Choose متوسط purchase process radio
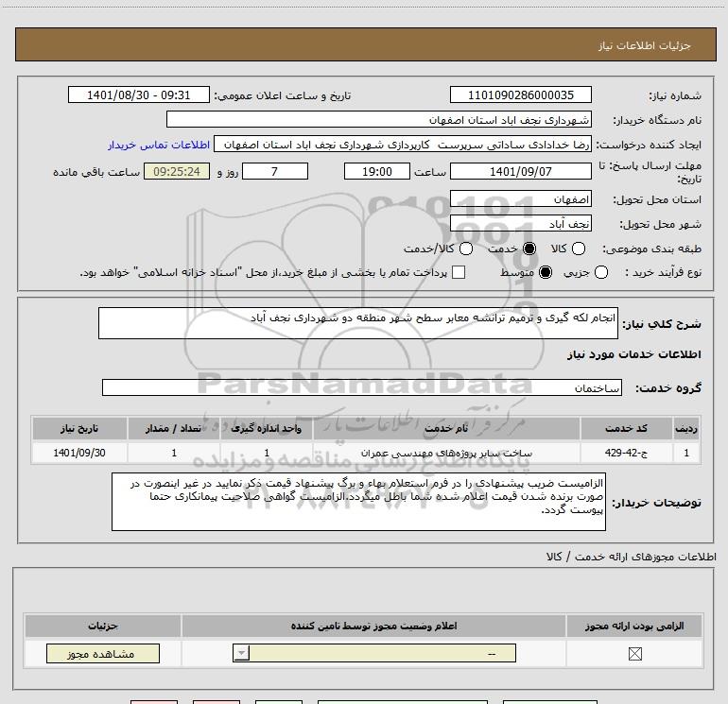 tap(546, 272)
